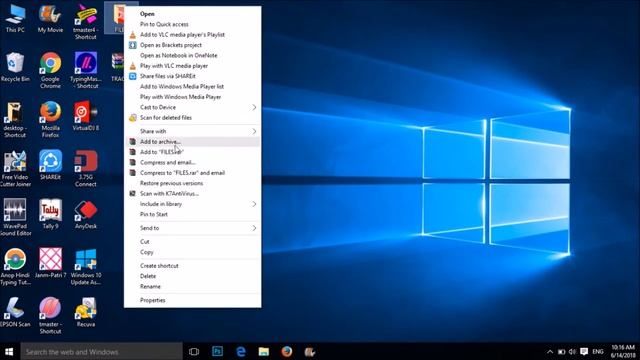Open Task View on the taskbar
Image resolution: width=640 pixels, height=360 pixels.
(194, 351)
